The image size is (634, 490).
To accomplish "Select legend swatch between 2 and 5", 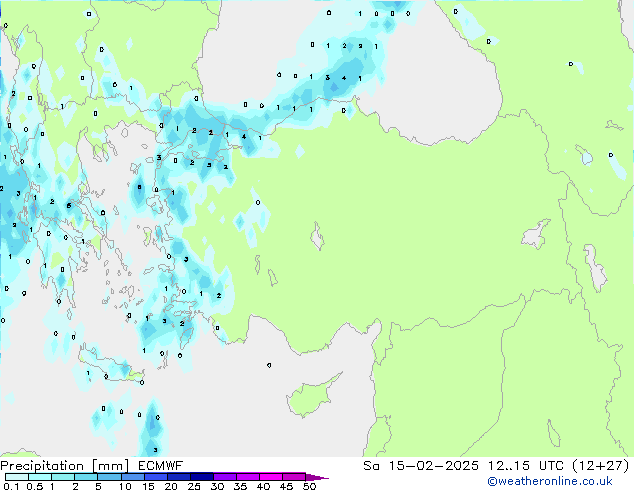I will pyautogui.click(x=86, y=477).
